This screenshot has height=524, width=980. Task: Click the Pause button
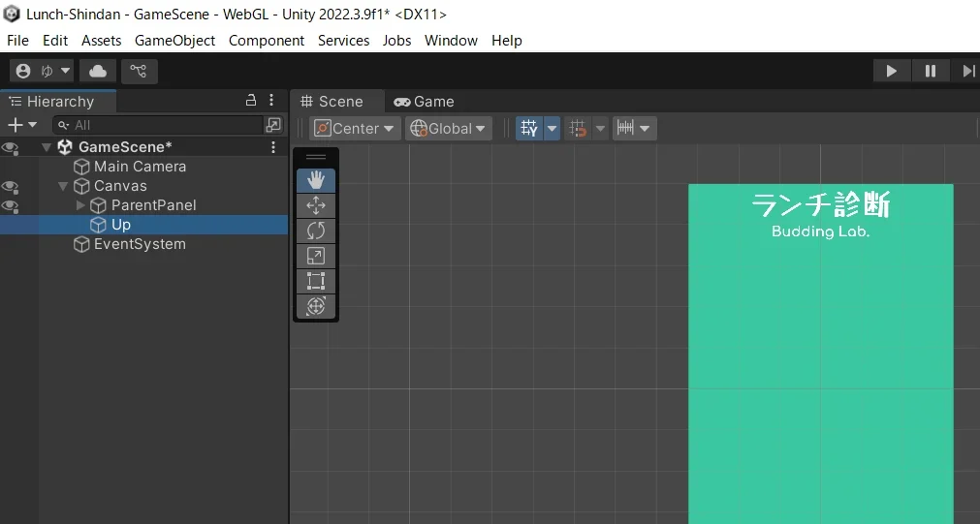click(x=930, y=72)
